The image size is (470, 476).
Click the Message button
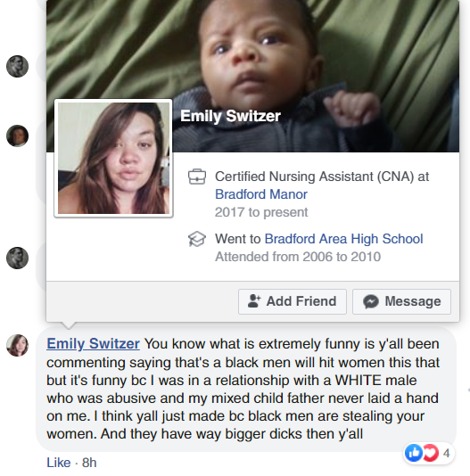[401, 301]
